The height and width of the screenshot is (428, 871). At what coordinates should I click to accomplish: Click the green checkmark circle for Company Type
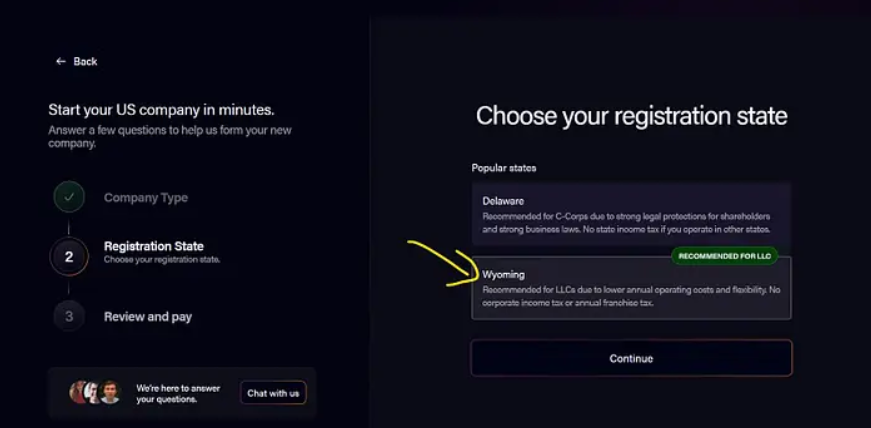69,197
